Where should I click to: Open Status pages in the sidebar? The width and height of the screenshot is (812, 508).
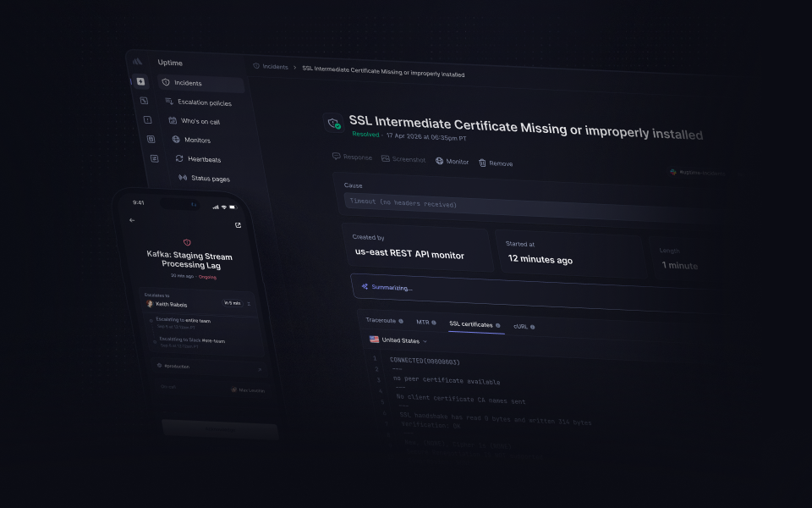211,179
